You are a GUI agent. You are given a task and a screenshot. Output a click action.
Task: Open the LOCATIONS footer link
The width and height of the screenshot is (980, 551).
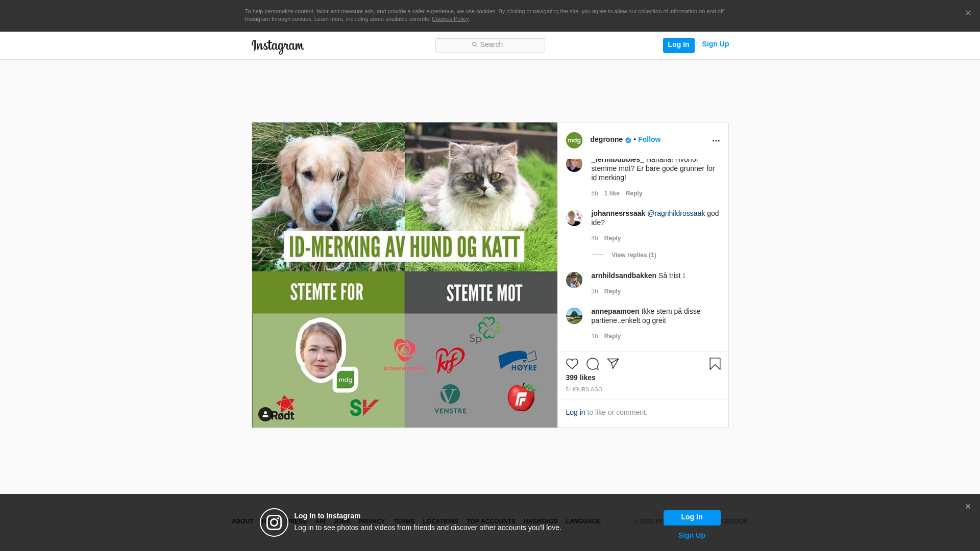[440, 522]
